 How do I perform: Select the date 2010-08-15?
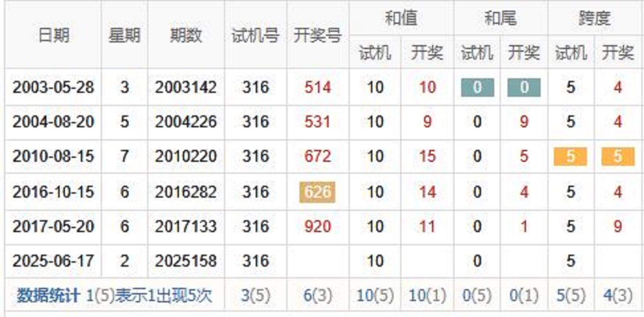click(x=53, y=156)
